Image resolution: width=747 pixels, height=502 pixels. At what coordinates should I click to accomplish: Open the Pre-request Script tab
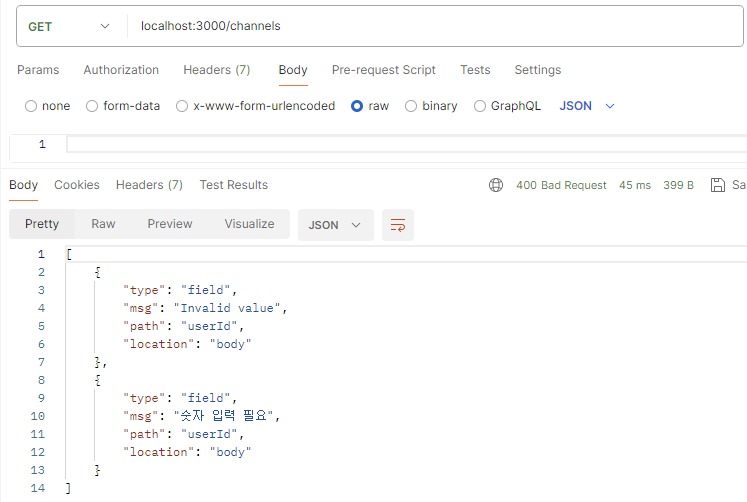pyautogui.click(x=384, y=70)
